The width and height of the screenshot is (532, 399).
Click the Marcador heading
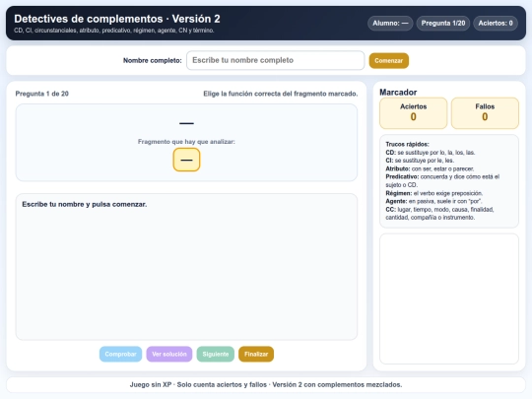pyautogui.click(x=398, y=92)
